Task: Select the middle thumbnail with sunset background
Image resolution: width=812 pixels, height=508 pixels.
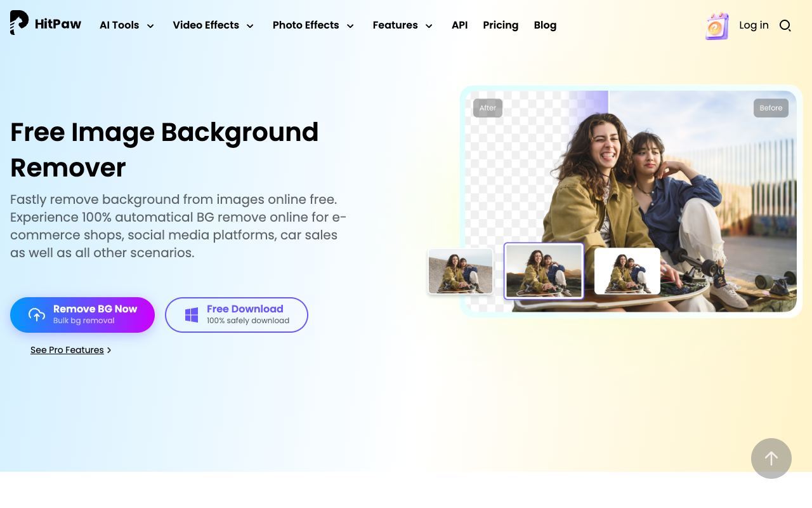Action: [544, 271]
